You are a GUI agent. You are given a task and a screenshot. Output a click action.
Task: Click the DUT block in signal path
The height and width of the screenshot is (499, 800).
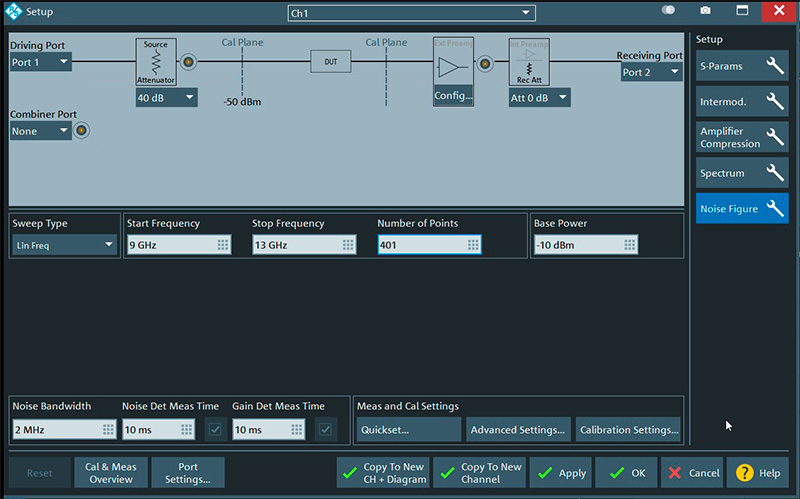pos(330,62)
